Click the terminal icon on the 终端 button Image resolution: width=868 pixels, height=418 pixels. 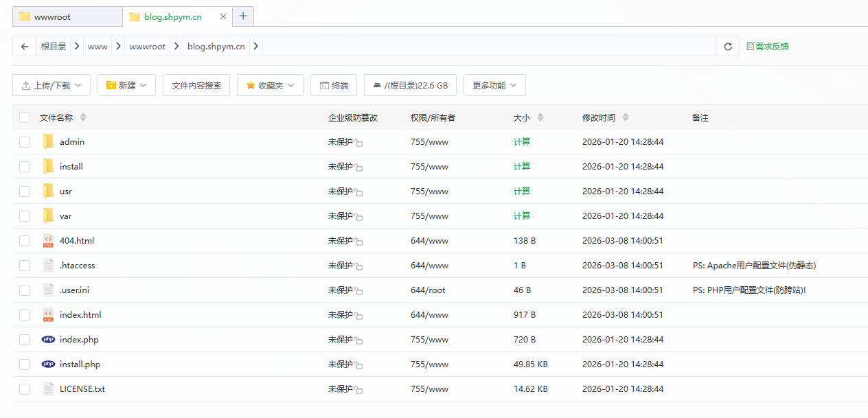click(323, 85)
